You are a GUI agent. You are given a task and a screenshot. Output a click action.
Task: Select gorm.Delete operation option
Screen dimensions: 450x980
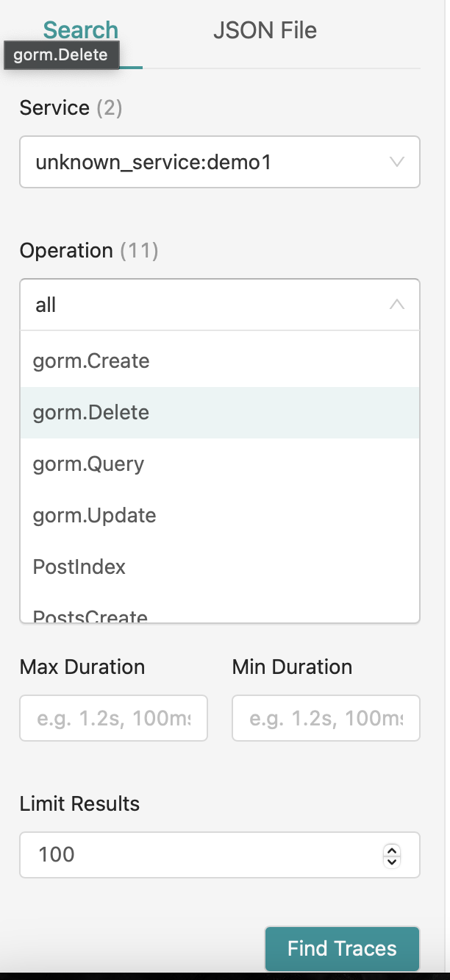tap(90, 412)
